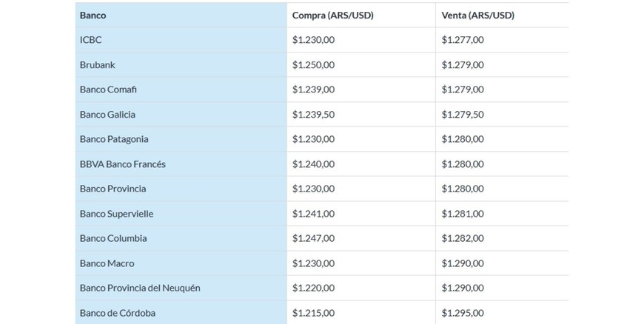Click the Banco Patagonia name cell
Viewport: 644px width, 324px height.
(x=114, y=139)
